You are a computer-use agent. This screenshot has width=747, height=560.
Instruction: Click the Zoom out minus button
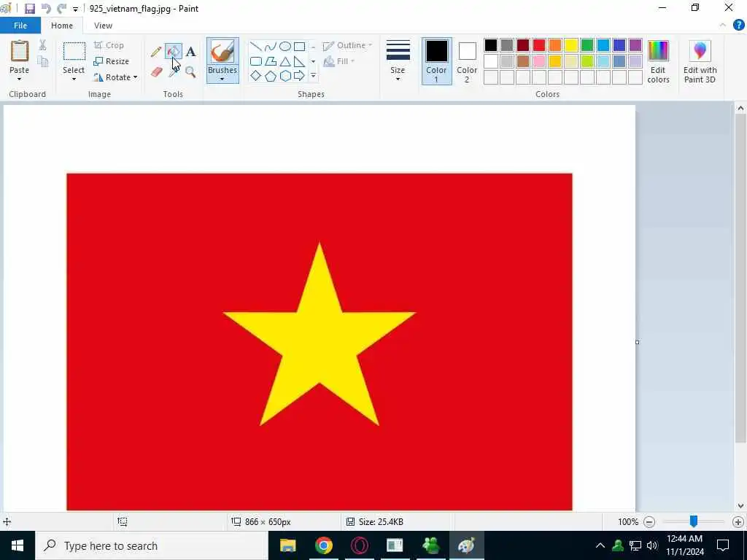pos(649,522)
